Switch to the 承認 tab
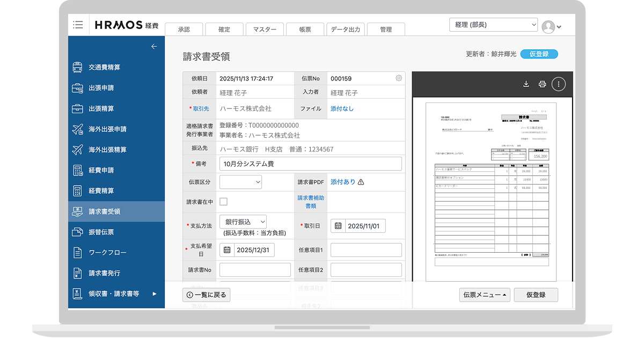The width and height of the screenshot is (644, 338). click(185, 29)
